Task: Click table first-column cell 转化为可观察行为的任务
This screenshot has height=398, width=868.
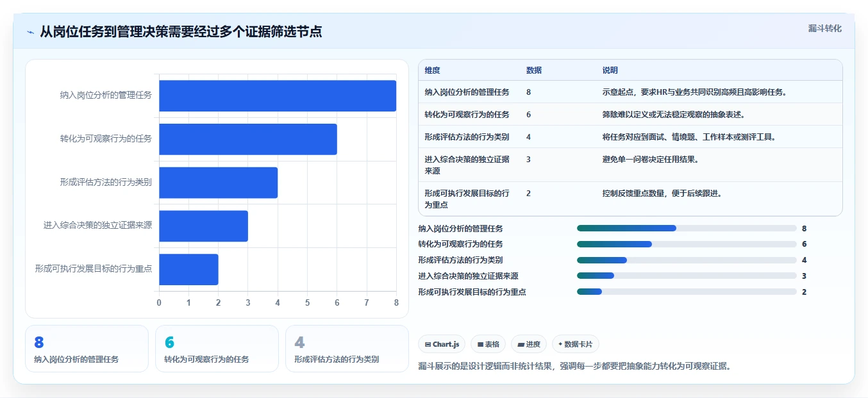Action: 467,115
